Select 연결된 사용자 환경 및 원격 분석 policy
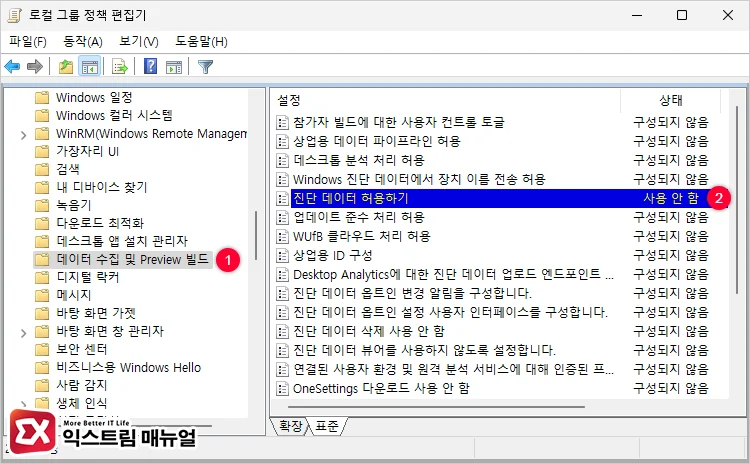The height and width of the screenshot is (464, 750). tap(453, 369)
